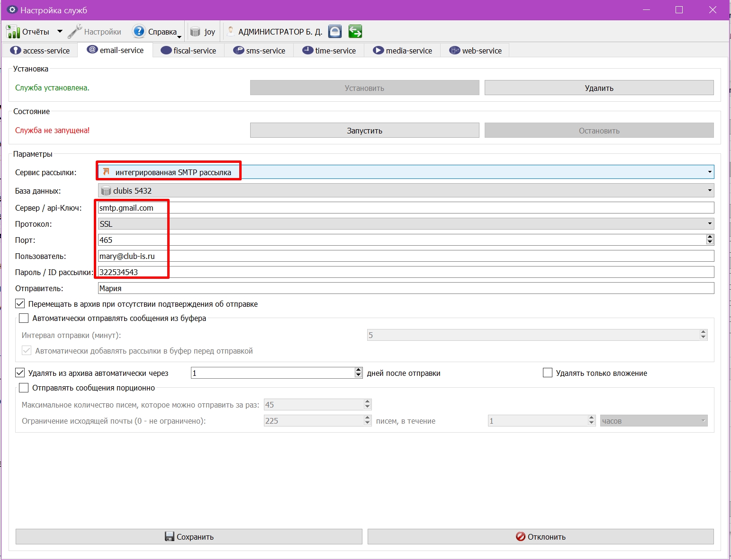Click the Служба установлена. status text
This screenshot has height=560, width=731.
point(52,88)
